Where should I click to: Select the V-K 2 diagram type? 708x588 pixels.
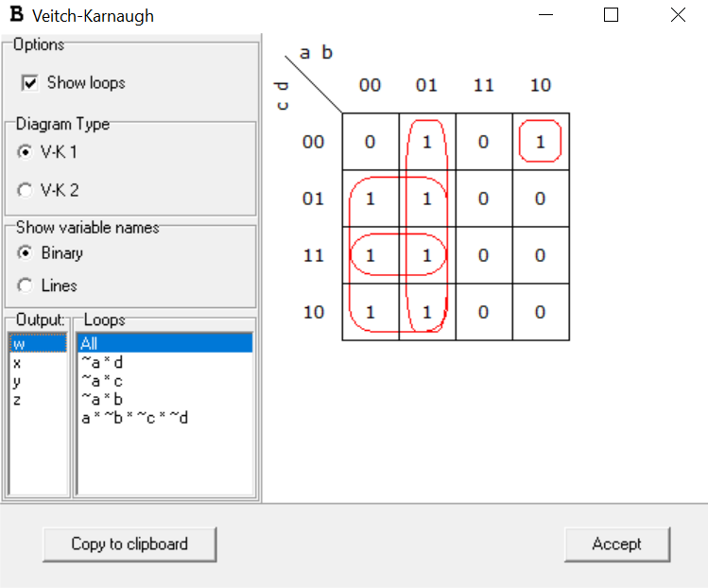(x=26, y=191)
